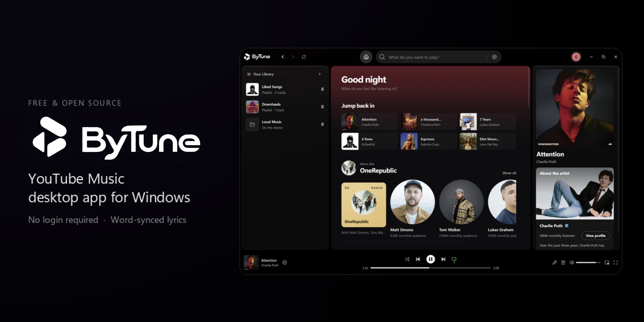Play Attention by Charlie Puth from Jump back in
The width and height of the screenshot is (644, 322).
coord(369,122)
